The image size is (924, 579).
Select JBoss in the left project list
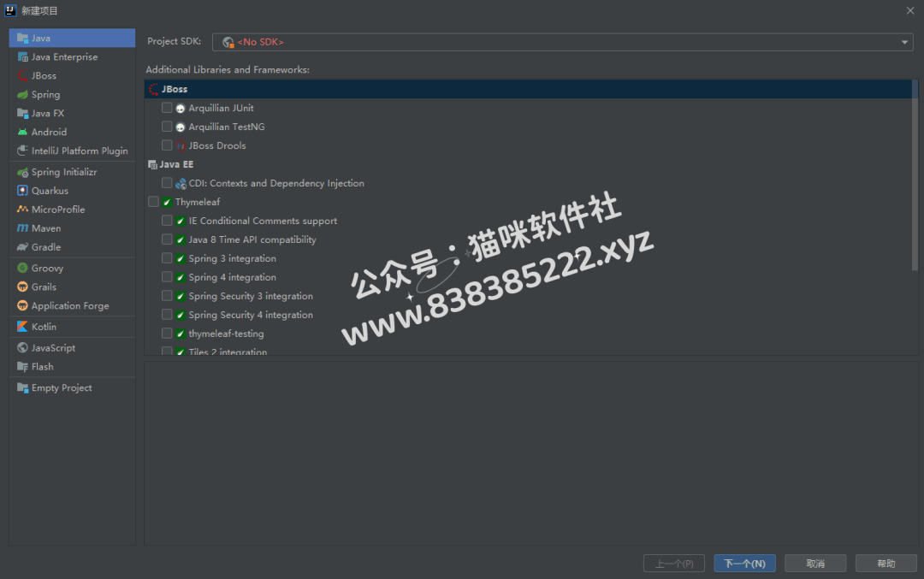coord(72,75)
